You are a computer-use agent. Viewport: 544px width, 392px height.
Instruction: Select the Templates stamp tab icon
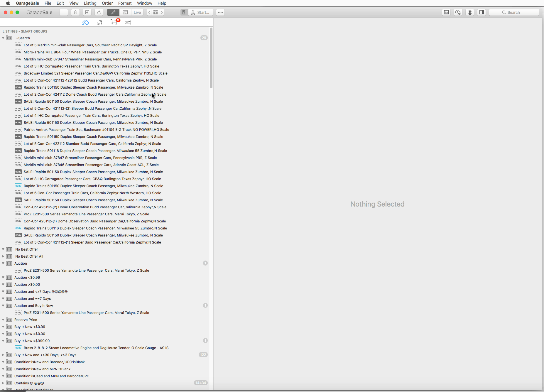pos(100,22)
